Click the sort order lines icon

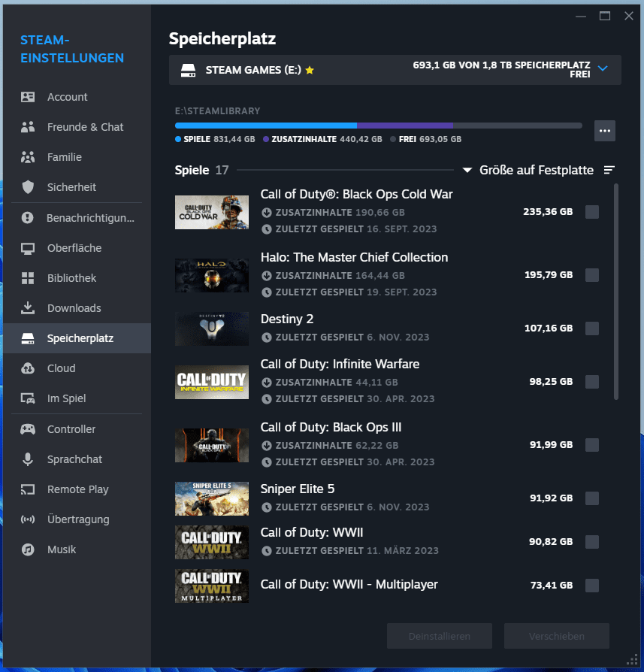click(x=609, y=170)
